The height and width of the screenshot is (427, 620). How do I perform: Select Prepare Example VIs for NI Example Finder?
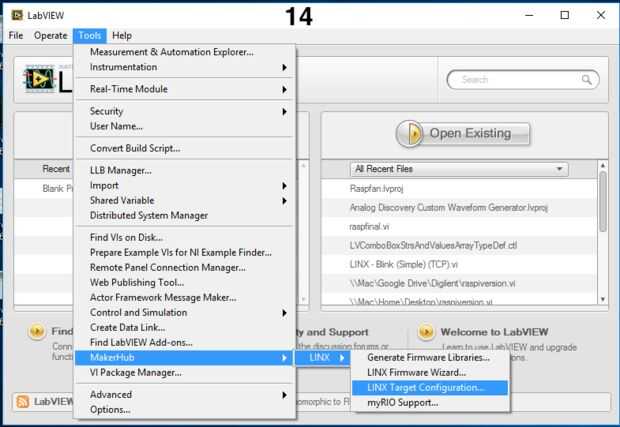(185, 253)
